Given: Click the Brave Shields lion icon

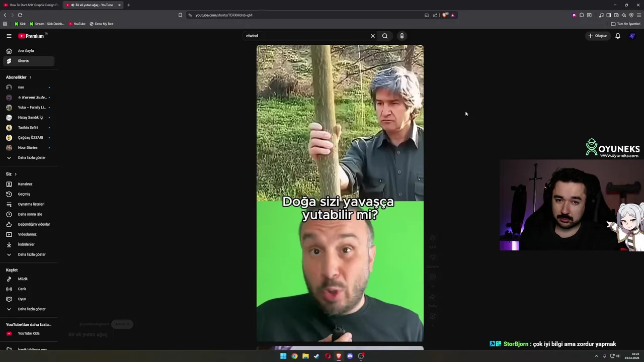Looking at the screenshot, I should point(445,15).
